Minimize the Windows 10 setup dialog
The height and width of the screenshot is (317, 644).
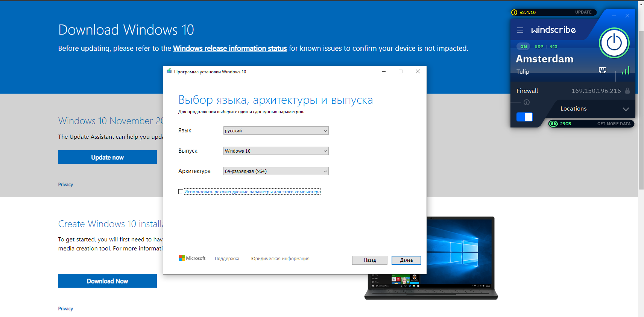click(384, 71)
